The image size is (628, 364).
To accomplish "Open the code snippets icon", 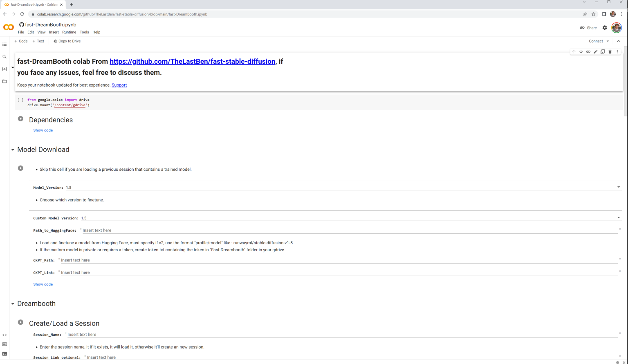I will click(4, 335).
